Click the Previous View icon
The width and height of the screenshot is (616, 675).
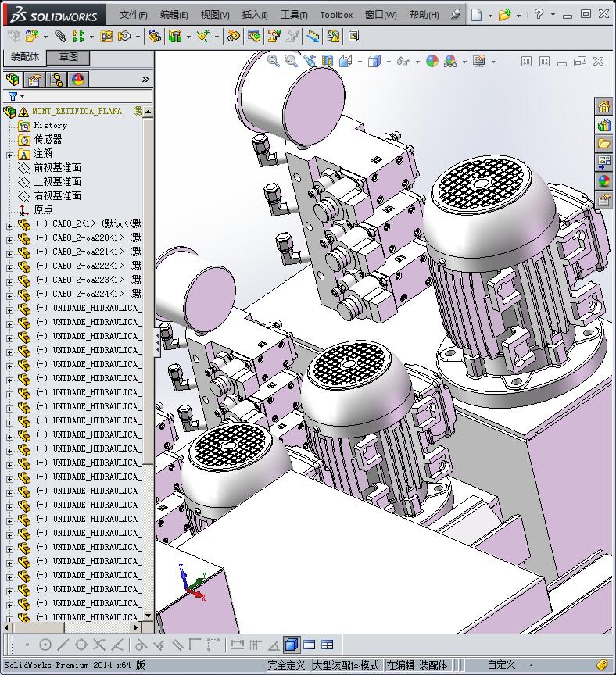(x=310, y=61)
